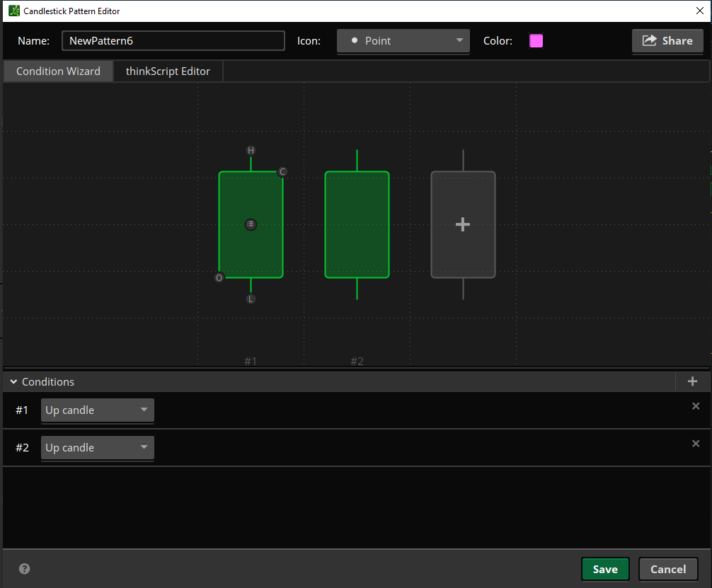Collapse the Conditions section
712x588 pixels.
click(x=13, y=382)
